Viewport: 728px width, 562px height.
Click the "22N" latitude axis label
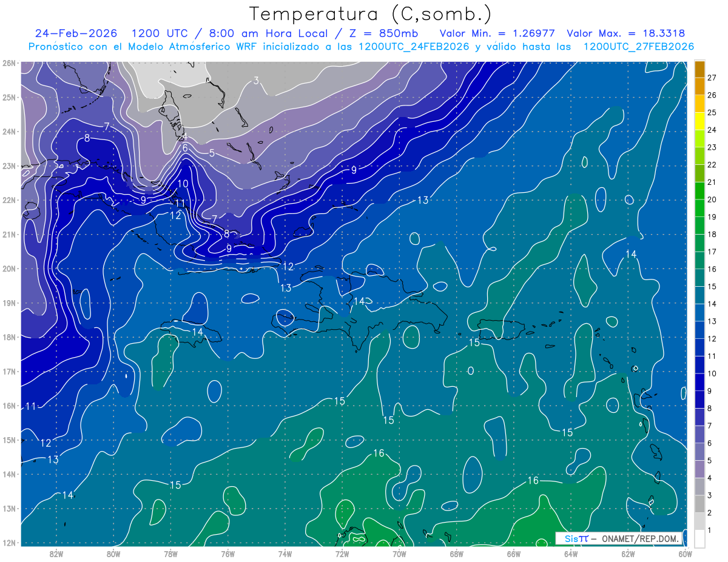(8, 200)
